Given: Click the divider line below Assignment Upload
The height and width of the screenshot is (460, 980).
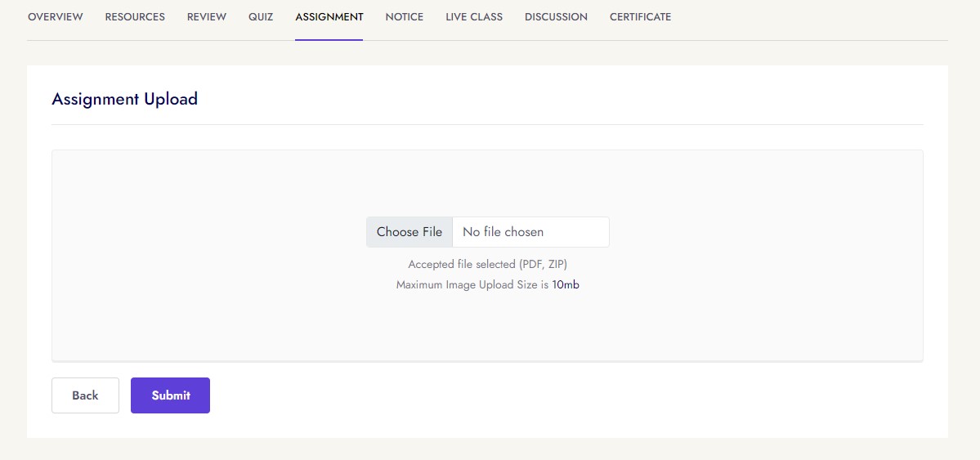Looking at the screenshot, I should pyautogui.click(x=487, y=125).
